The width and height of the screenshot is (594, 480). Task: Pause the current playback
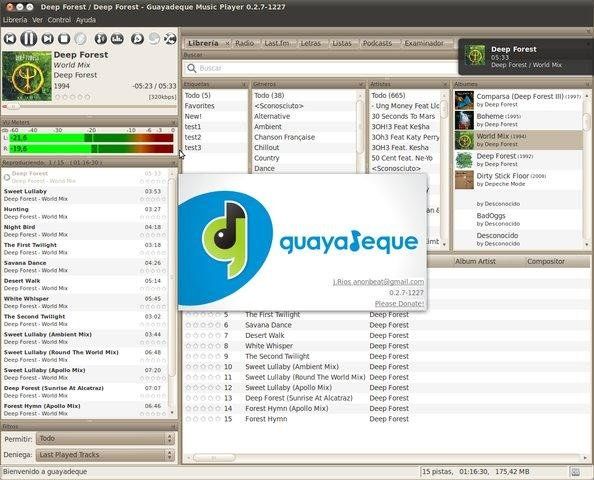[28, 39]
